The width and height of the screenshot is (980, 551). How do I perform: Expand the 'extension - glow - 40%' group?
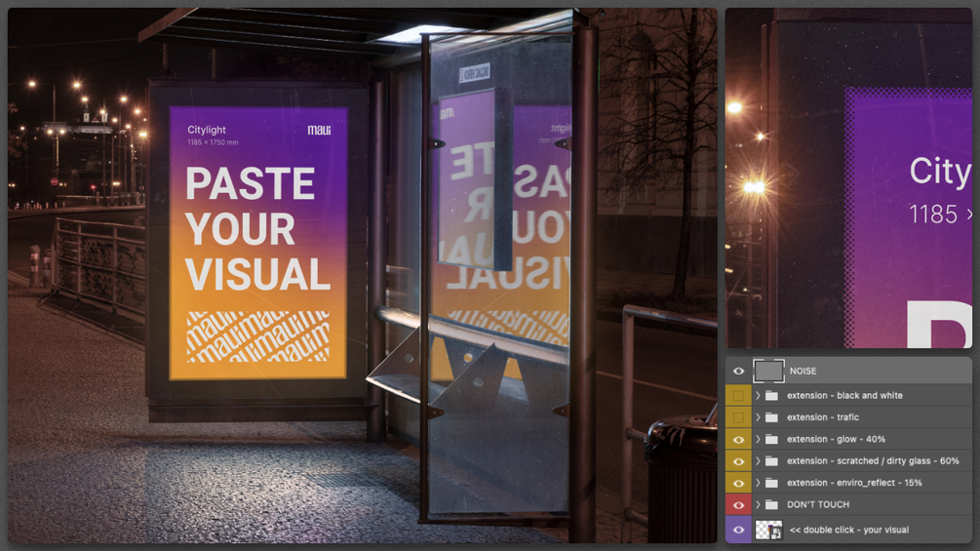(x=758, y=439)
